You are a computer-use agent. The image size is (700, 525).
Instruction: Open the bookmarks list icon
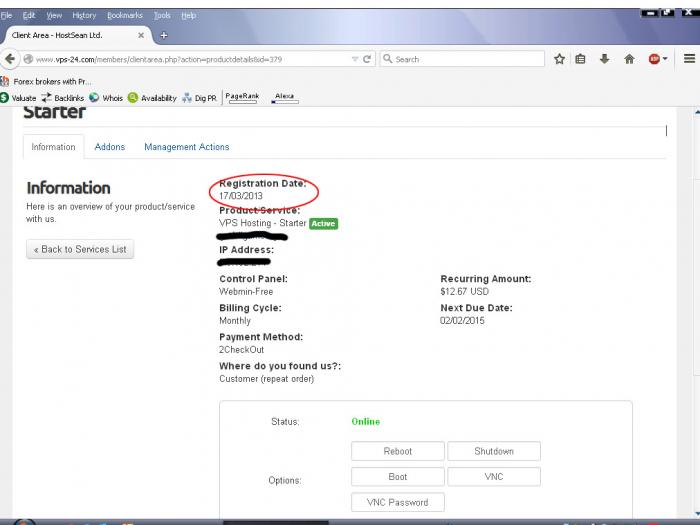point(580,59)
